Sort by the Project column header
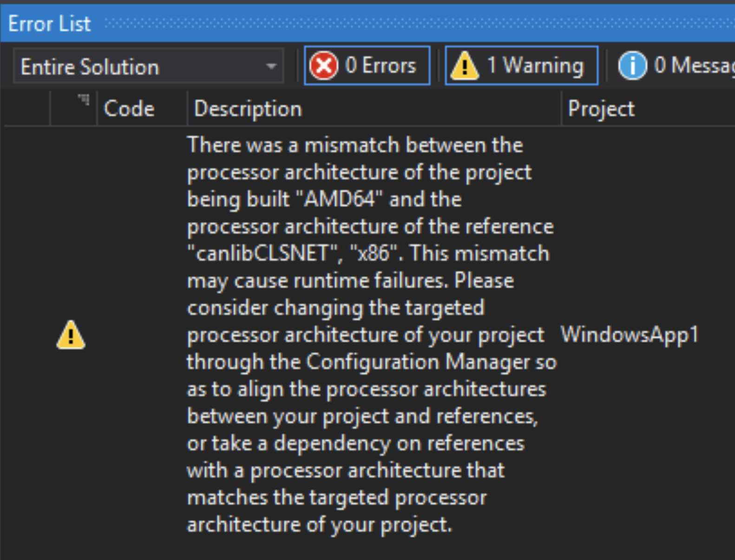This screenshot has width=735, height=560. (x=649, y=109)
